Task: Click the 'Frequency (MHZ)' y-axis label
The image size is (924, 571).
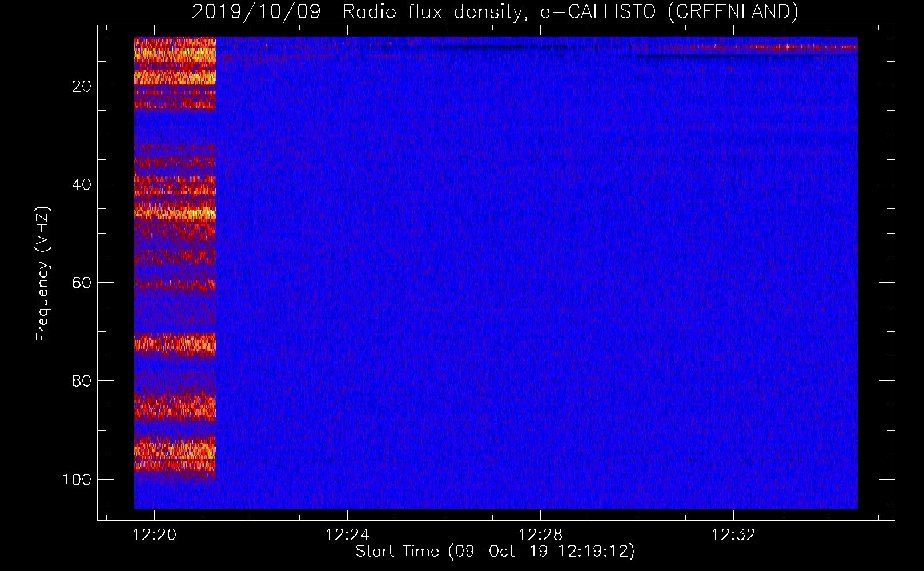Action: [x=43, y=274]
